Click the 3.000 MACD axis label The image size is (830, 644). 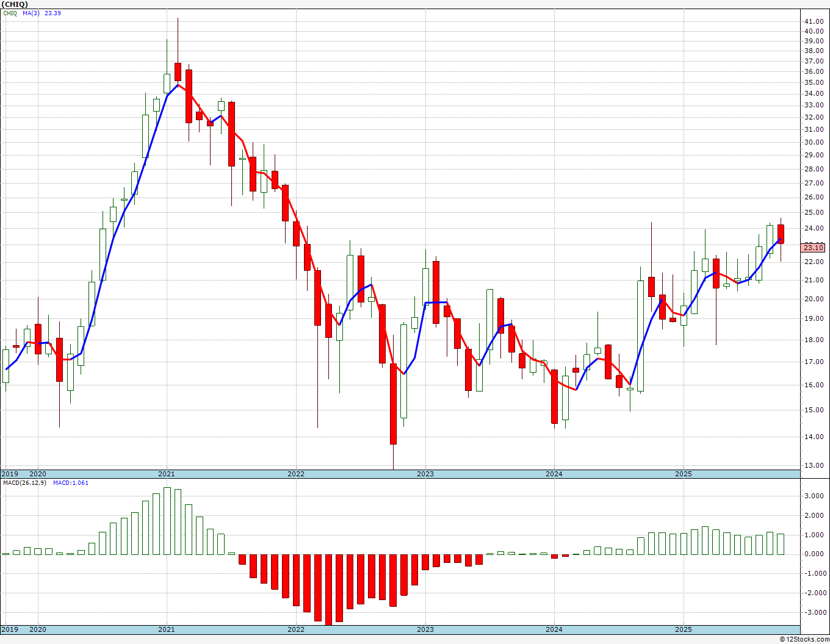(x=815, y=496)
